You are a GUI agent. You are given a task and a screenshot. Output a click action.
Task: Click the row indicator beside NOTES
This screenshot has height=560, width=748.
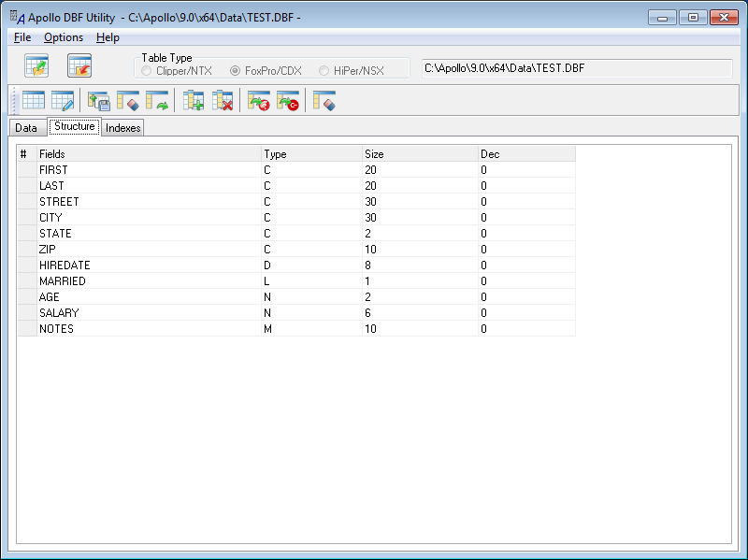click(x=27, y=329)
